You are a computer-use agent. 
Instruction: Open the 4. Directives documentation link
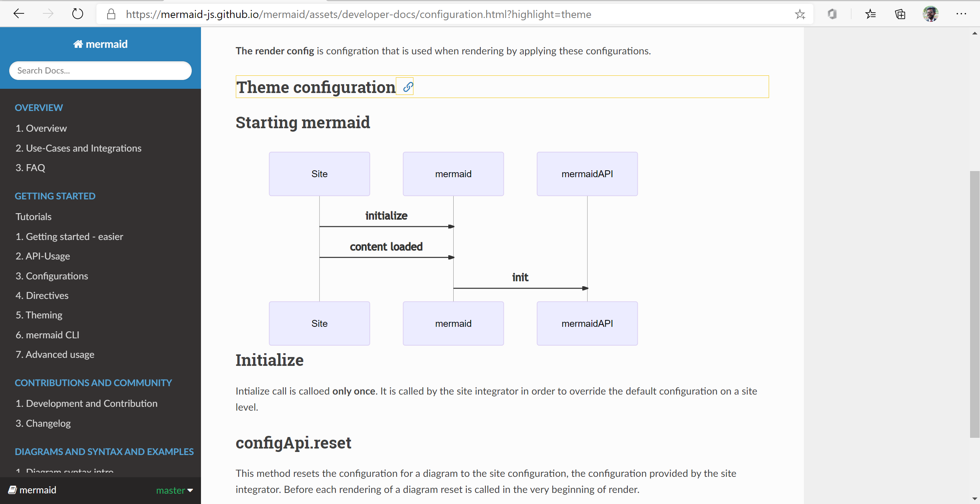pos(42,295)
